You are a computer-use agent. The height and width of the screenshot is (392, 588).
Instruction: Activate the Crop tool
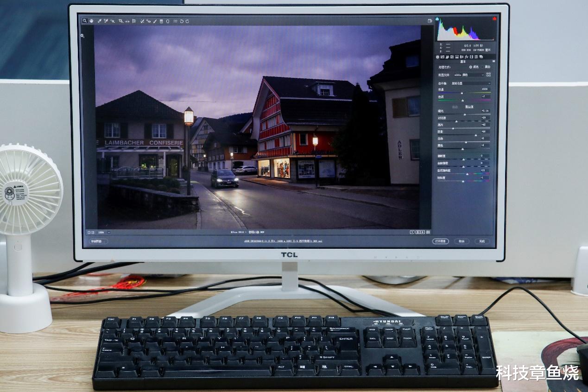pyautogui.click(x=121, y=21)
